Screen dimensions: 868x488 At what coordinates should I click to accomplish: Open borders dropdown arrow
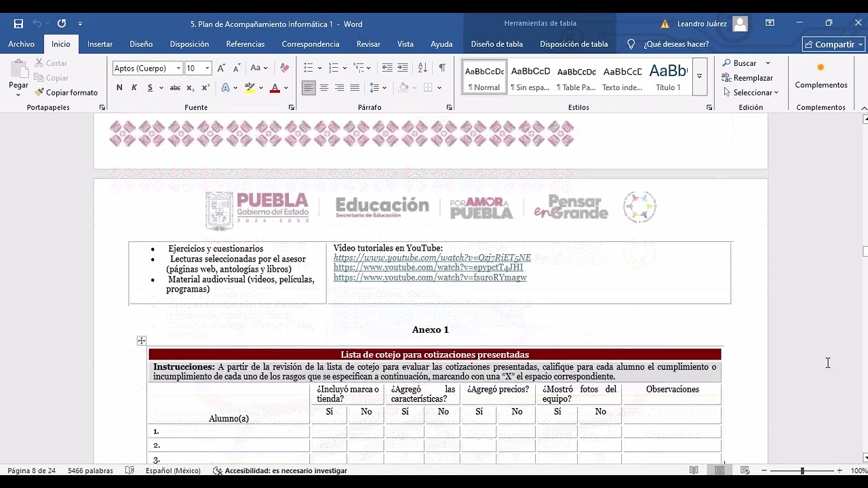(439, 87)
